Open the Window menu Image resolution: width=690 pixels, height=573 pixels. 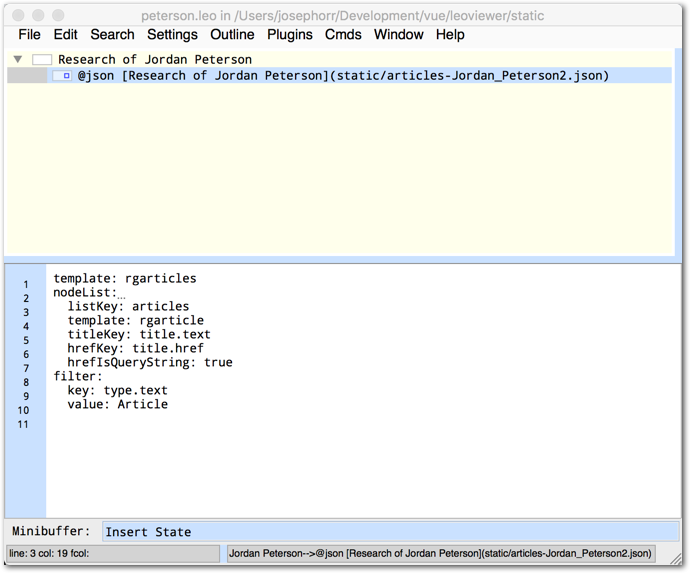tap(398, 35)
